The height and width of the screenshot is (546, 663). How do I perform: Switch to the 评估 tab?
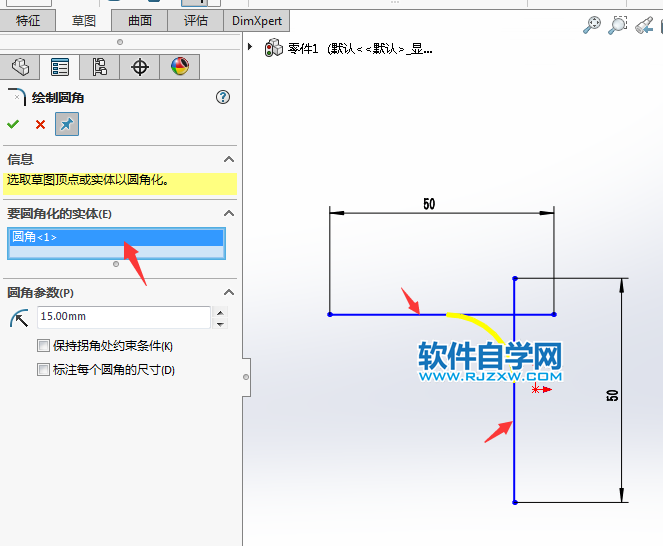195,20
